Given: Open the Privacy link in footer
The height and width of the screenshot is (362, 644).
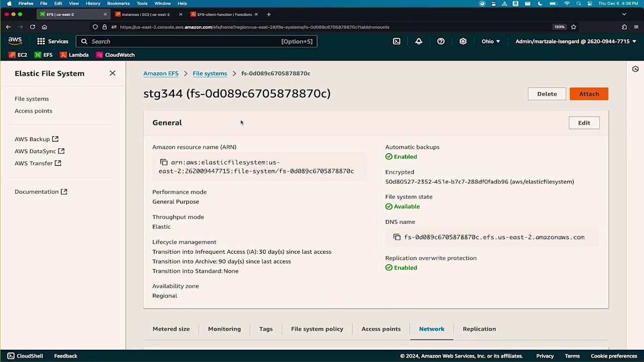Looking at the screenshot, I should pos(545,356).
